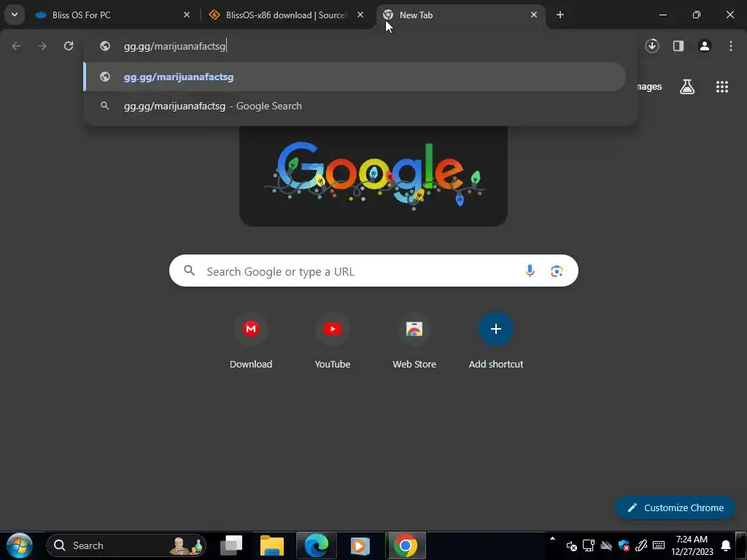The image size is (747, 560).
Task: Open the Windows Start button
Action: point(20,545)
